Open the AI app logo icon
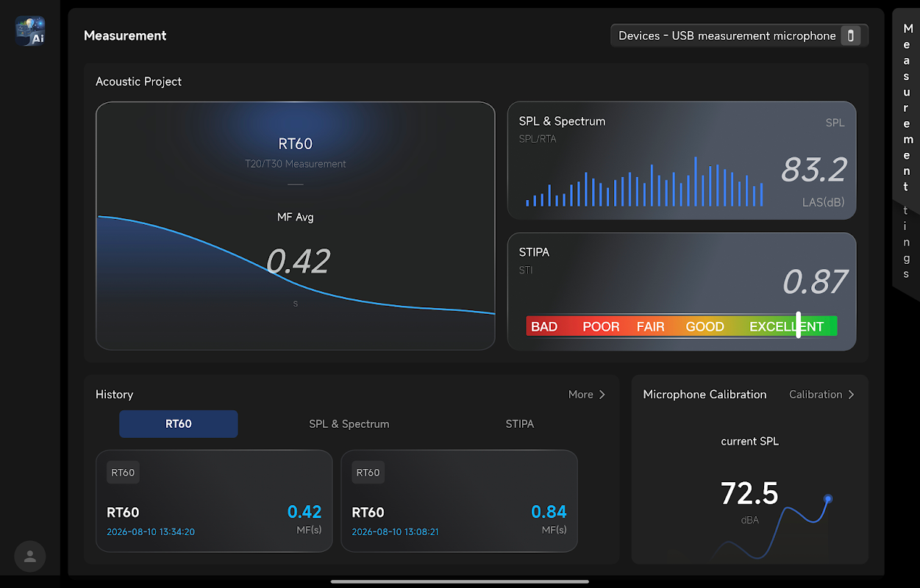The image size is (920, 588). (30, 31)
